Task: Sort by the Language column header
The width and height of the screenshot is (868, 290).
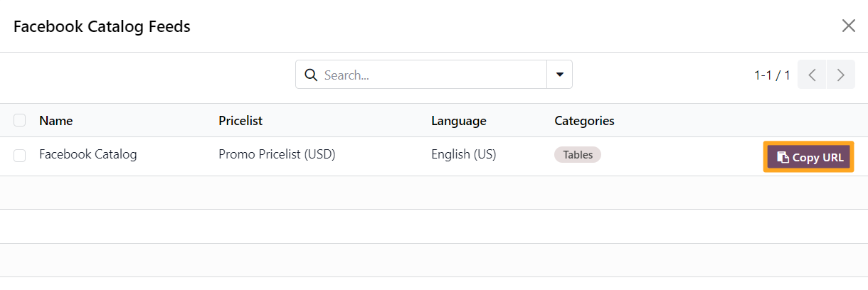Action: click(459, 121)
